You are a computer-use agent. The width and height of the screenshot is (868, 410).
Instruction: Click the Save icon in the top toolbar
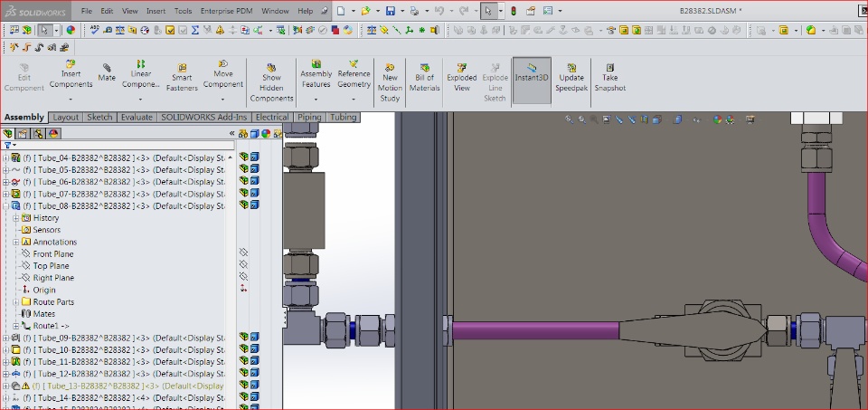click(x=390, y=12)
